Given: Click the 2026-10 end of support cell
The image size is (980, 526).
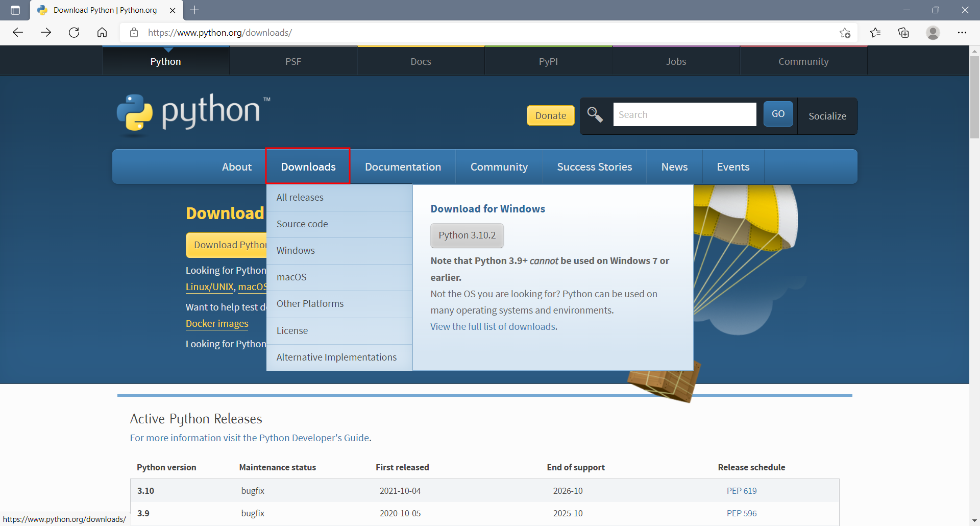Looking at the screenshot, I should pyautogui.click(x=568, y=491).
